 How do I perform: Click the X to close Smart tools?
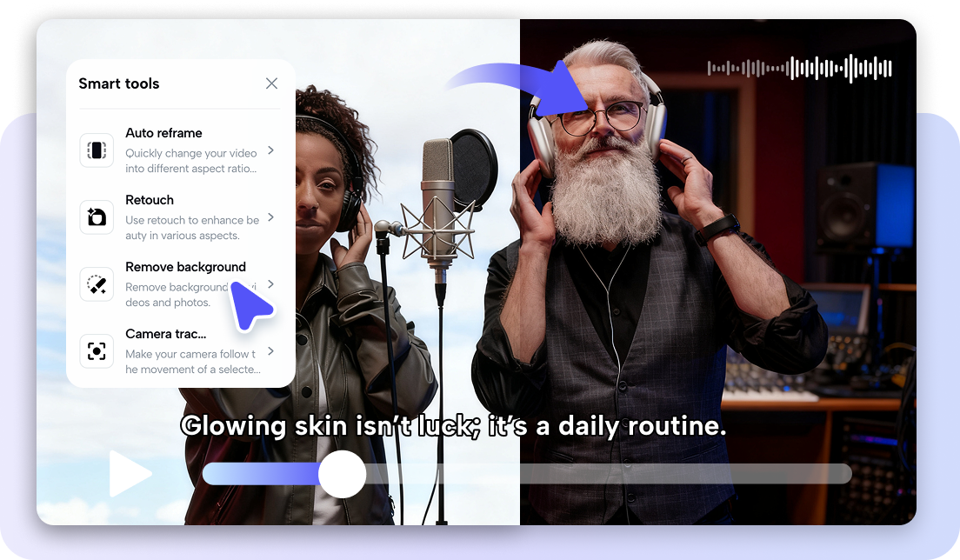(271, 83)
